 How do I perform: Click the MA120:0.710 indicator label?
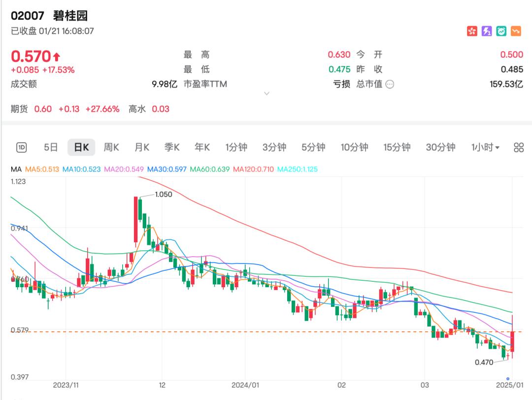point(254,169)
